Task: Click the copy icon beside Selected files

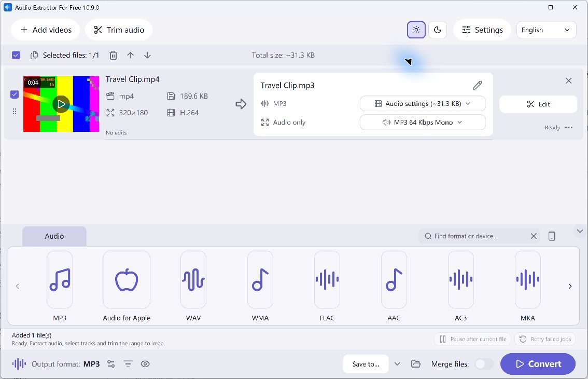Action: pos(34,55)
